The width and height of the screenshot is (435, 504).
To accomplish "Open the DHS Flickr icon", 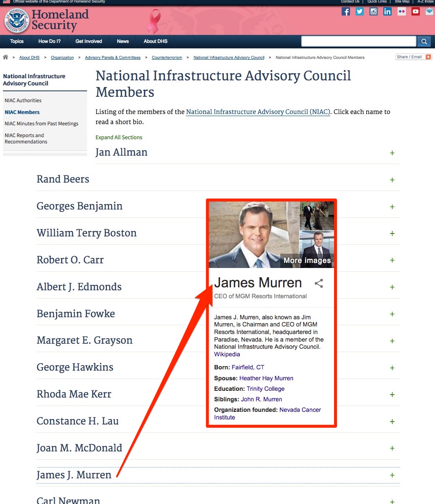I will pos(402,12).
